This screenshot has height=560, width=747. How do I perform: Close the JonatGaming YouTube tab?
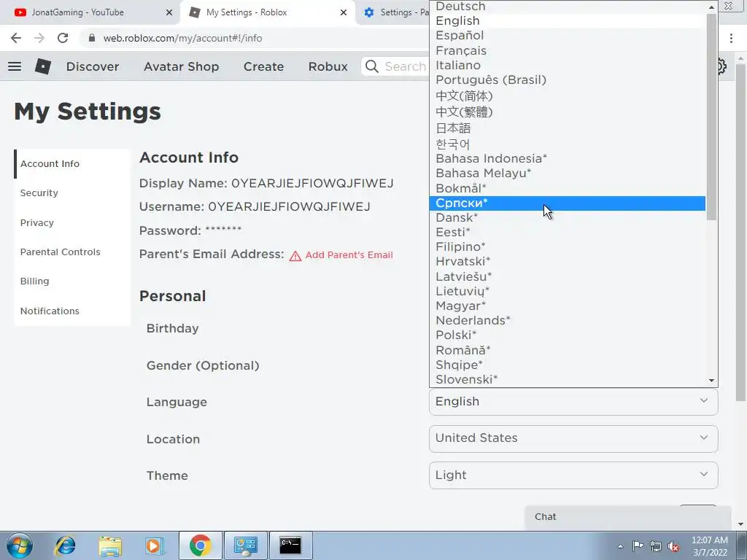169,12
